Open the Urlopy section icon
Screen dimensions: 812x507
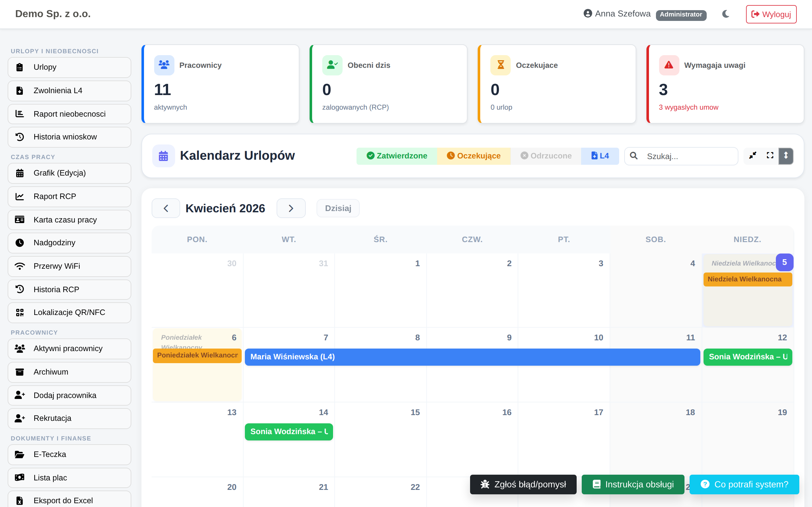coord(20,67)
